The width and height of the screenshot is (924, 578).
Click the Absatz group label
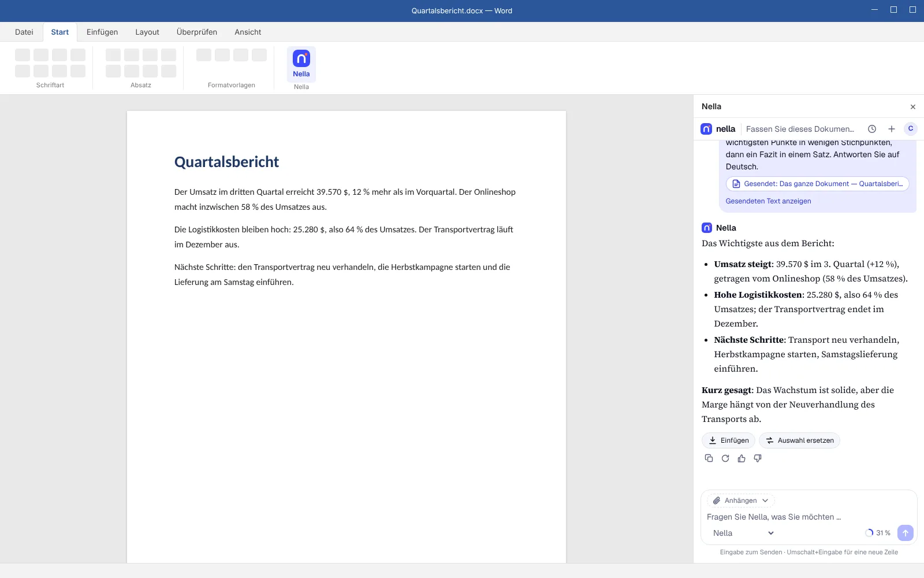tap(141, 85)
